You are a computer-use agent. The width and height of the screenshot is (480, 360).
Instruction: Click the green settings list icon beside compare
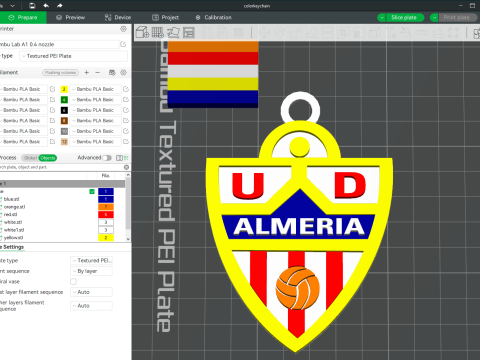[x=126, y=158]
